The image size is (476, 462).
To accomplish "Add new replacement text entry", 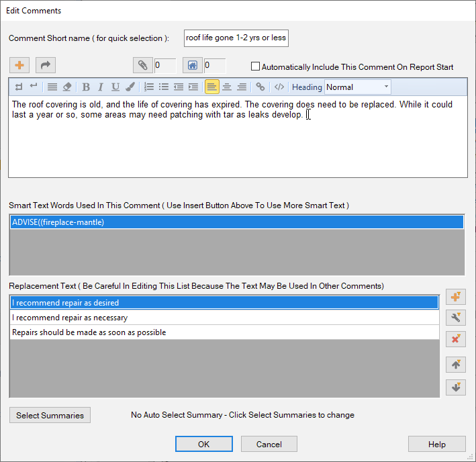I will (x=456, y=297).
